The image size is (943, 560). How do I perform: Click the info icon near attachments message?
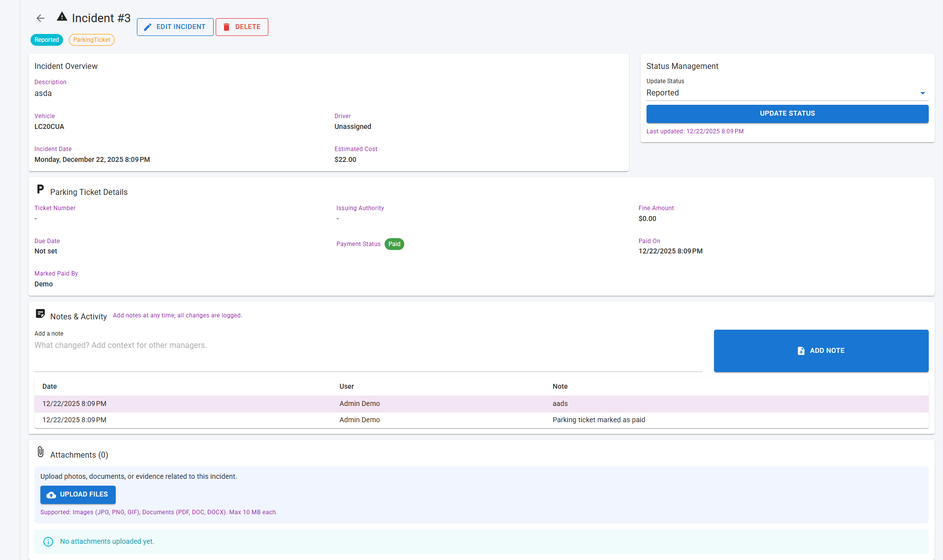(x=48, y=541)
